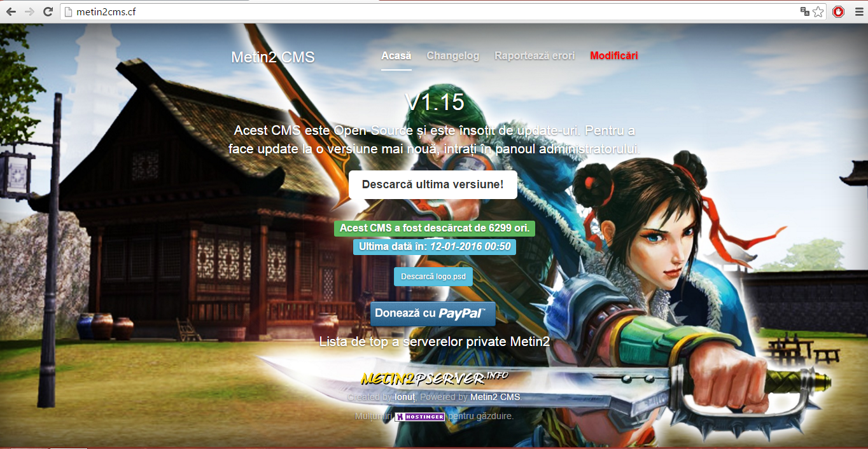
Task: Open the Acasă navigation tab
Action: point(396,56)
